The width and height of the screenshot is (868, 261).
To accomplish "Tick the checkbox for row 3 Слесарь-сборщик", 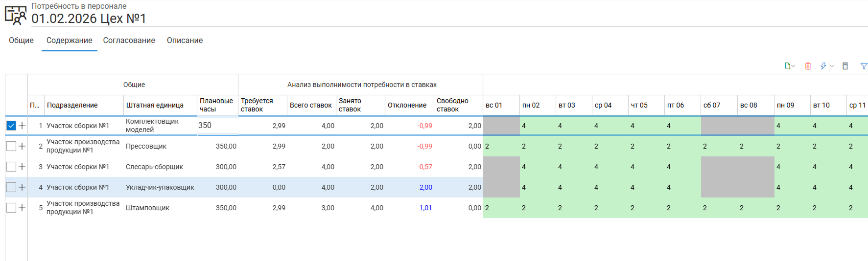I will click(11, 167).
